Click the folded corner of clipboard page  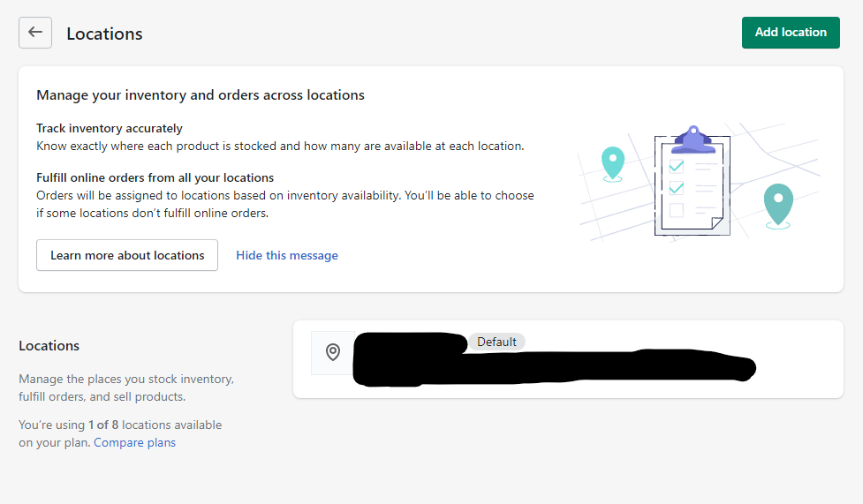tap(716, 222)
